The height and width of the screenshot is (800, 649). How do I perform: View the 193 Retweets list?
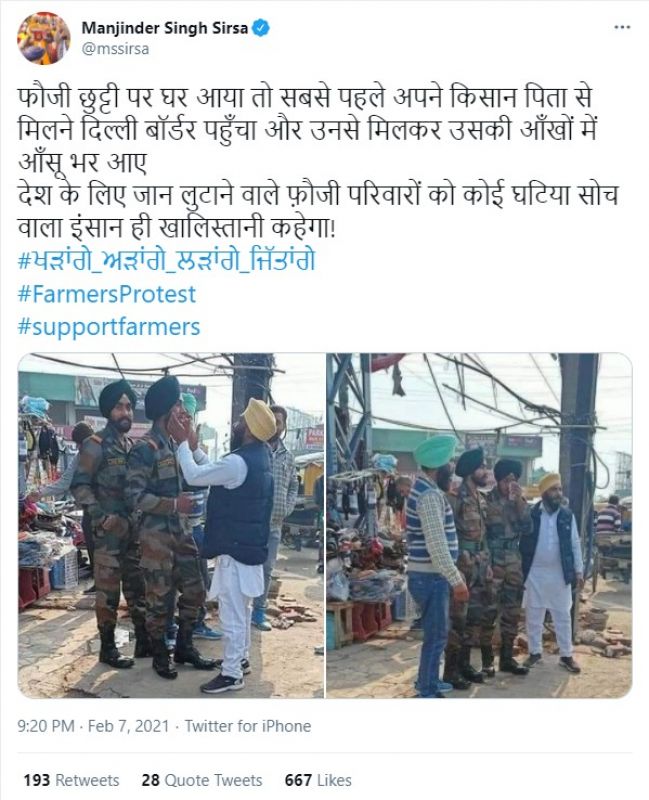point(71,780)
